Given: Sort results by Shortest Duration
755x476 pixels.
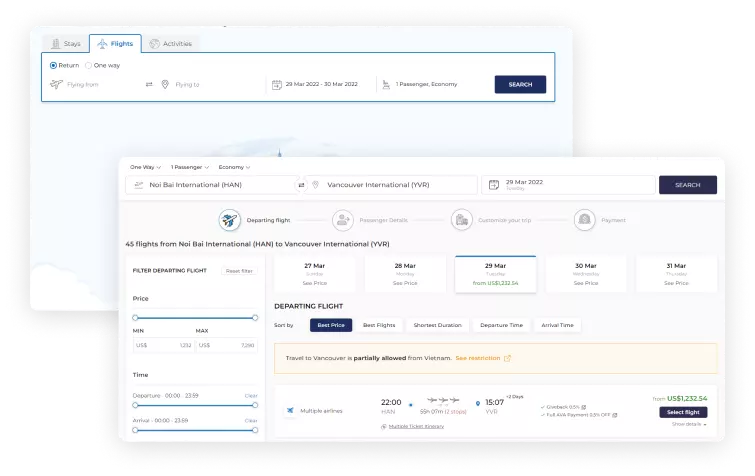Looking at the screenshot, I should (x=437, y=325).
